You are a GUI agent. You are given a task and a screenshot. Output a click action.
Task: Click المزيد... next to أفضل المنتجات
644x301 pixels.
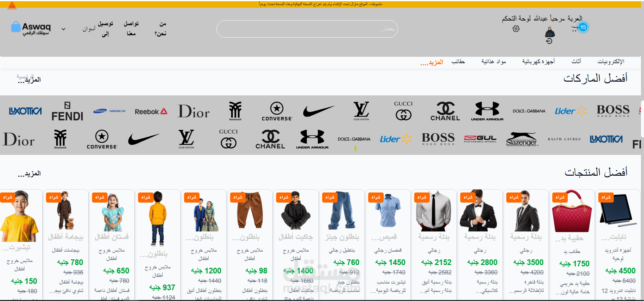[29, 173]
